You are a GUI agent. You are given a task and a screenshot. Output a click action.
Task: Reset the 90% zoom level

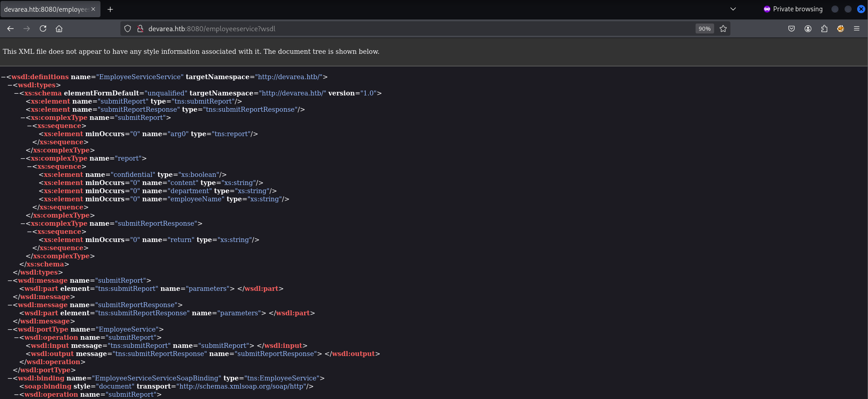tap(705, 28)
